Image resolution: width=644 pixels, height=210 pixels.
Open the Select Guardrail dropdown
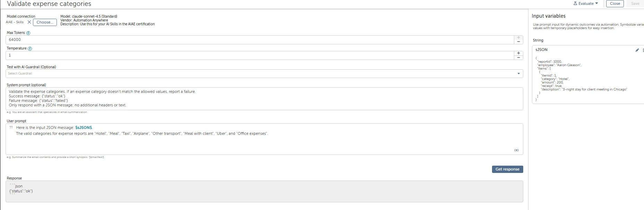tap(264, 73)
